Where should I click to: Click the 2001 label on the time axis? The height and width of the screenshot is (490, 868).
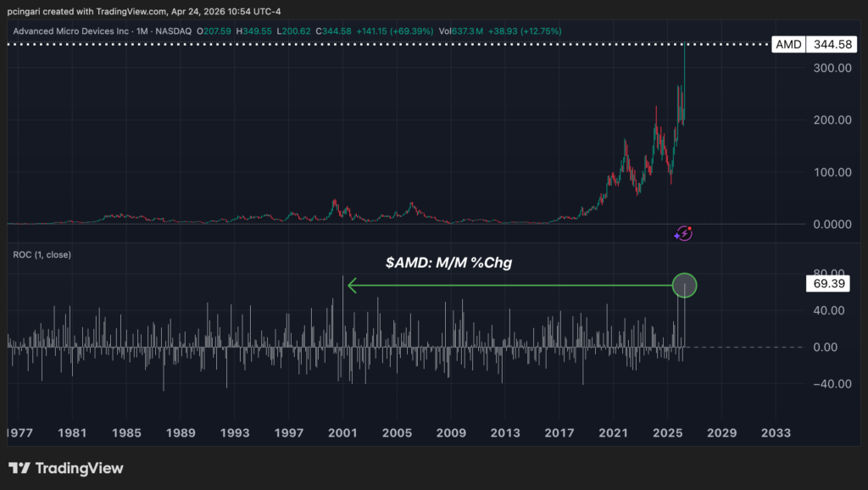pos(342,433)
